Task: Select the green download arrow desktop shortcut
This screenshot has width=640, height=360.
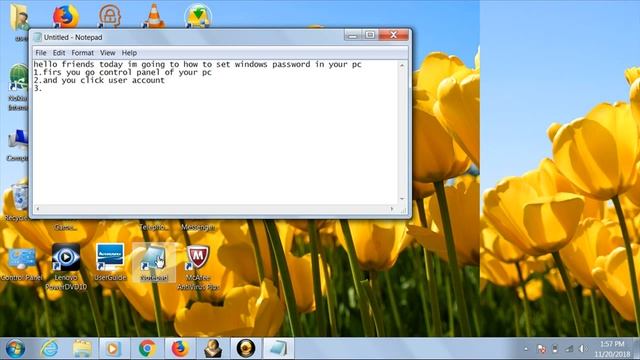Action: (198, 16)
